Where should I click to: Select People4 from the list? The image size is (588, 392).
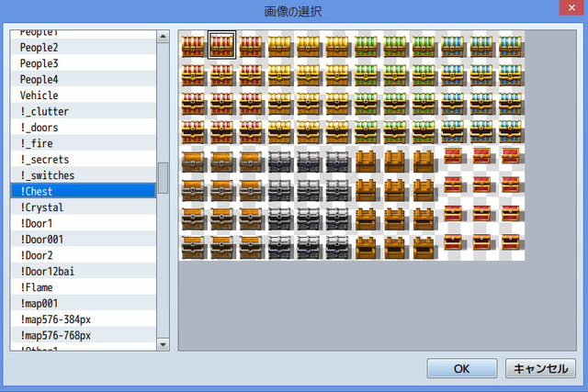(x=84, y=80)
